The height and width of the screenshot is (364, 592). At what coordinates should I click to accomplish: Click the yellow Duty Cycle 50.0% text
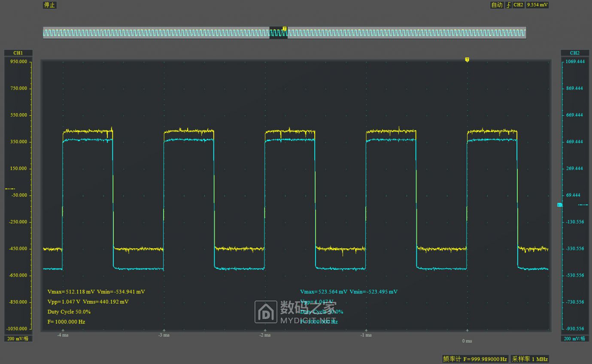point(69,312)
